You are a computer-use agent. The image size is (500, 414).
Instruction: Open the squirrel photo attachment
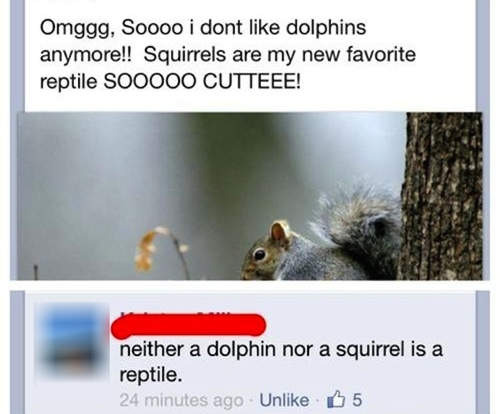tap(250, 196)
